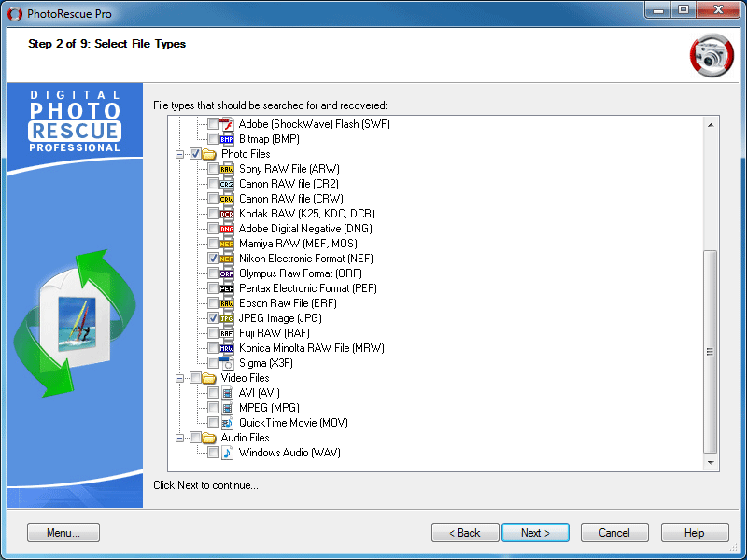
Task: Enable the Bitmap (BMP) checkbox
Action: tap(213, 139)
